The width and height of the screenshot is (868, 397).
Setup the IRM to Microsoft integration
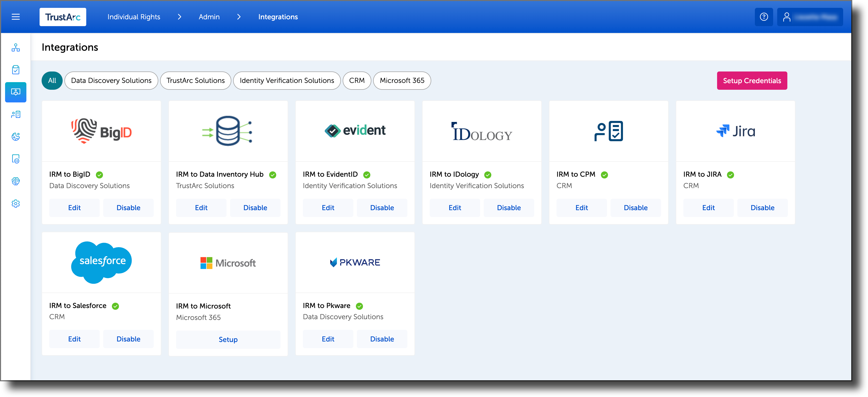click(228, 339)
